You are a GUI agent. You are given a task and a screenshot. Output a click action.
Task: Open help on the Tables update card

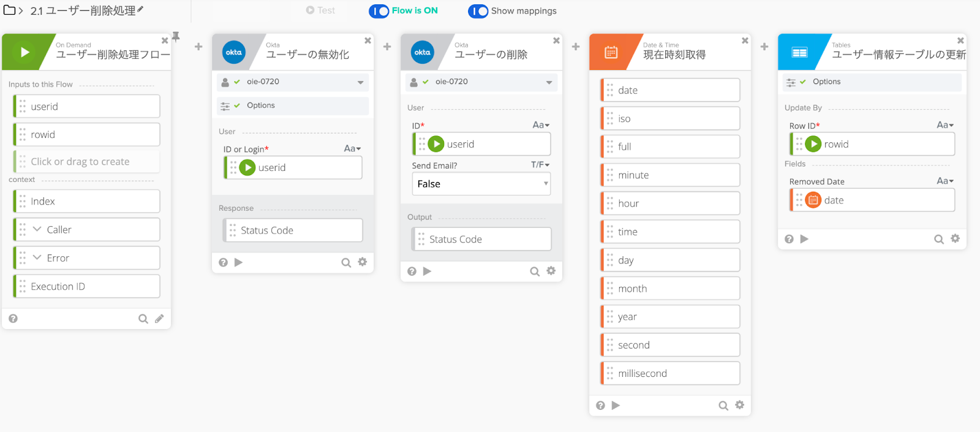789,239
